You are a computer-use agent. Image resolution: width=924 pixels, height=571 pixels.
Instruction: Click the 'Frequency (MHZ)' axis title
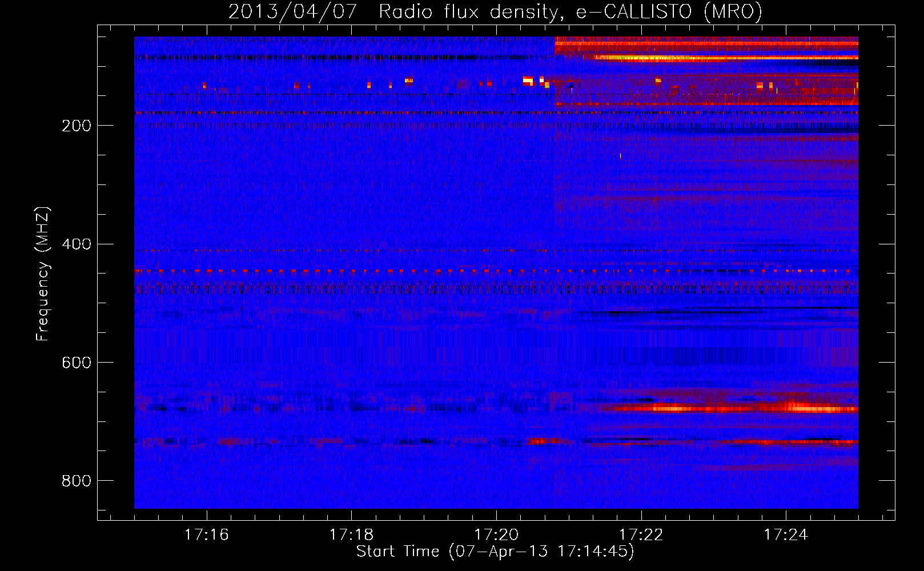click(43, 274)
